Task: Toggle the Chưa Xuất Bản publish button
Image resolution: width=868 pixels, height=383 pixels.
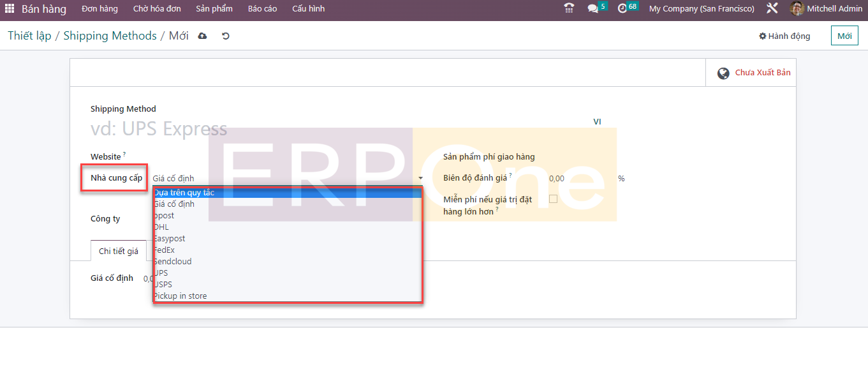Action: tap(754, 73)
